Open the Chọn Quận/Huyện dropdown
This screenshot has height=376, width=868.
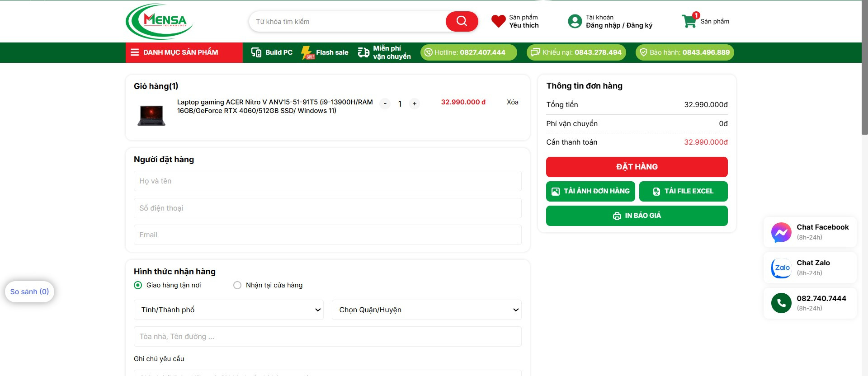pos(427,310)
